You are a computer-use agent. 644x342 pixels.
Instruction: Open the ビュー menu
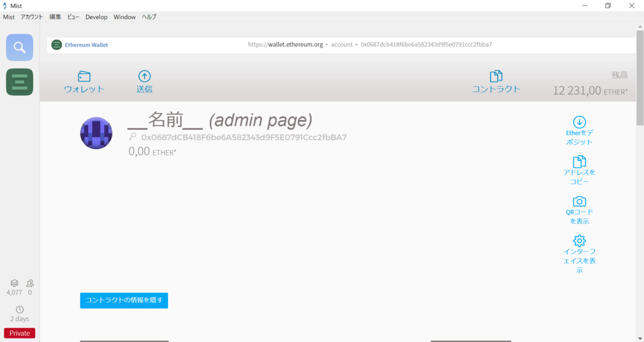[73, 17]
